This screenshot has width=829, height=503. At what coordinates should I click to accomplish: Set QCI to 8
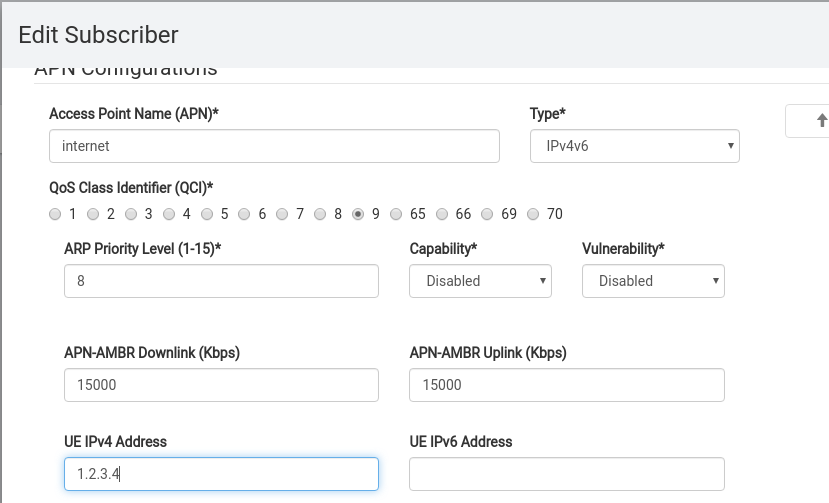pyautogui.click(x=321, y=214)
